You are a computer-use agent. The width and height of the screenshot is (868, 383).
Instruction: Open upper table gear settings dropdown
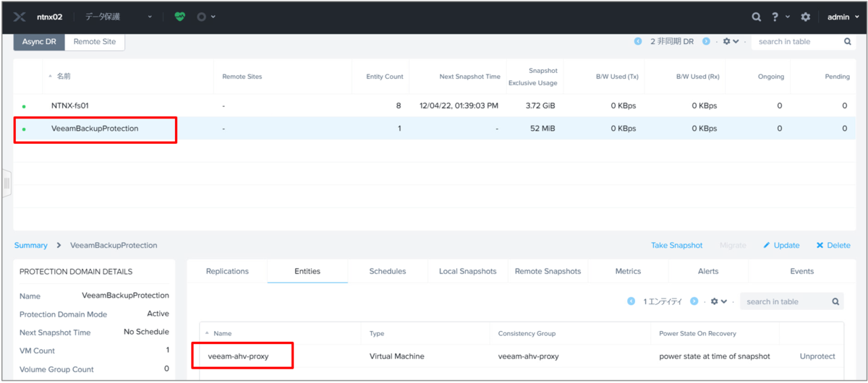click(731, 42)
